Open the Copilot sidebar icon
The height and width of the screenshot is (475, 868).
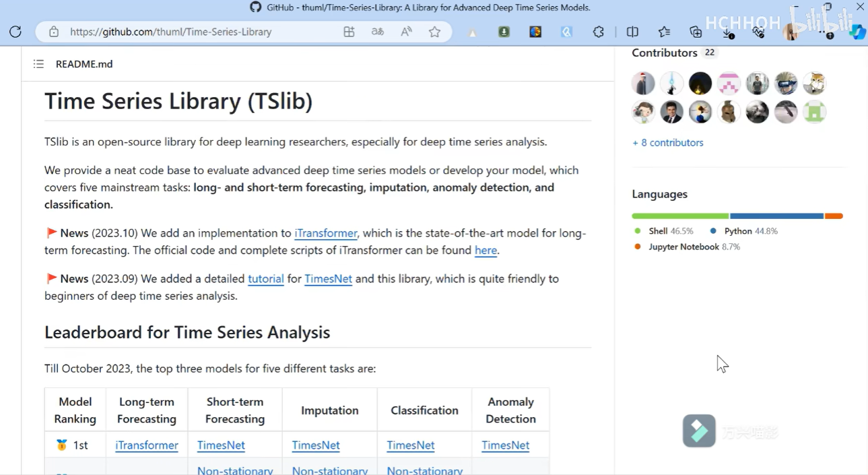(x=857, y=32)
